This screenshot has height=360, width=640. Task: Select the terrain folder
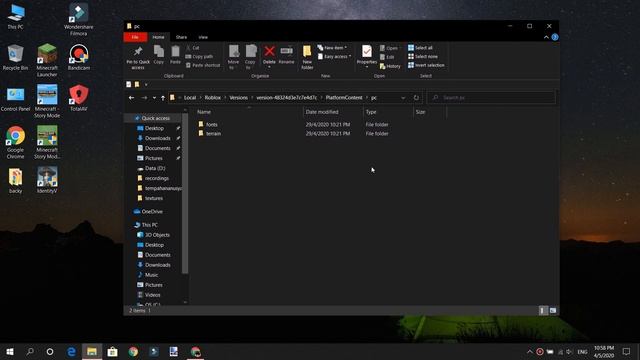[x=213, y=133]
